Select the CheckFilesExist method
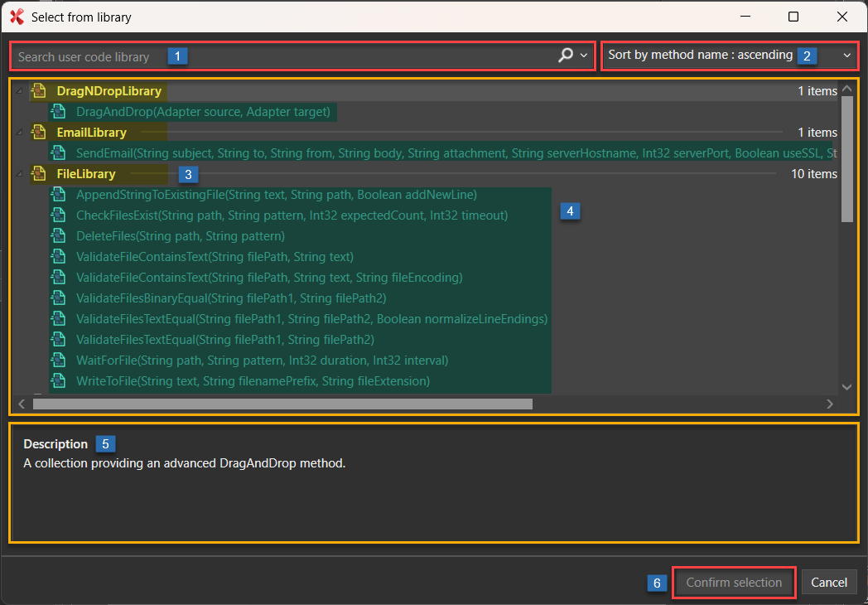 point(292,215)
